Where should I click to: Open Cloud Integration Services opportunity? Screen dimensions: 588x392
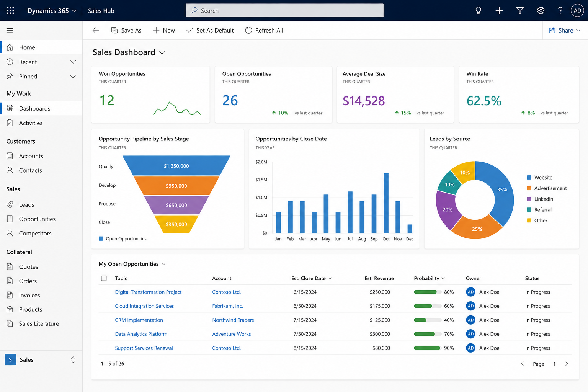(x=144, y=306)
